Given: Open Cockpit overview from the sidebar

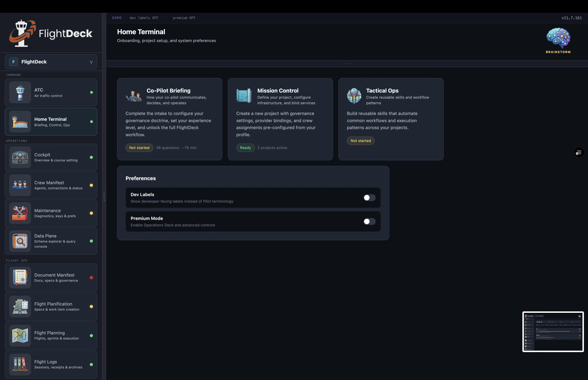Looking at the screenshot, I should point(20,158).
